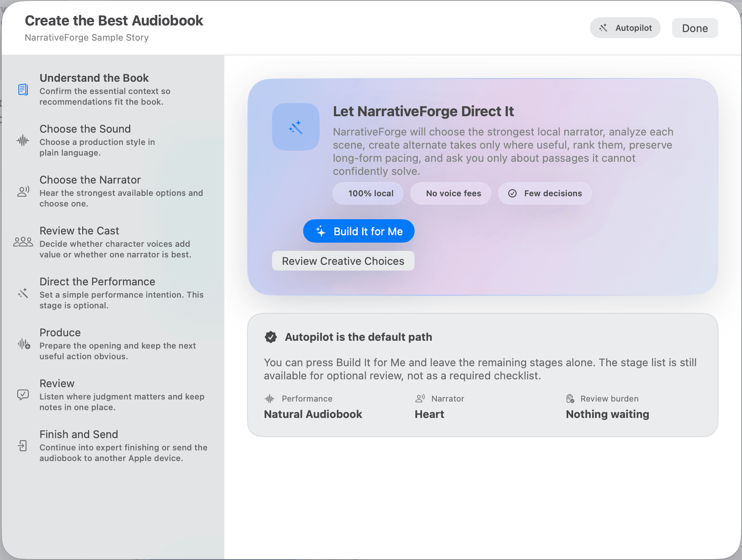Click the 100% local chip

point(368,193)
